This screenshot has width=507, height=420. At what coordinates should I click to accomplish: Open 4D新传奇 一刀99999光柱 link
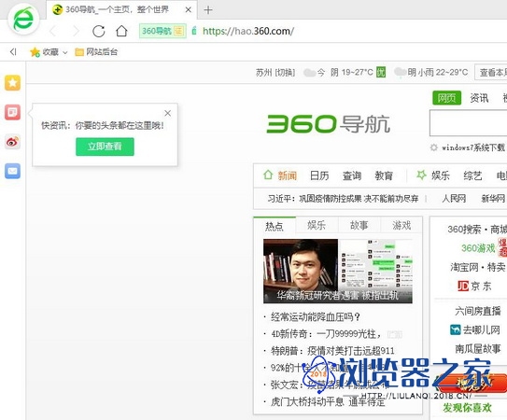[326, 334]
